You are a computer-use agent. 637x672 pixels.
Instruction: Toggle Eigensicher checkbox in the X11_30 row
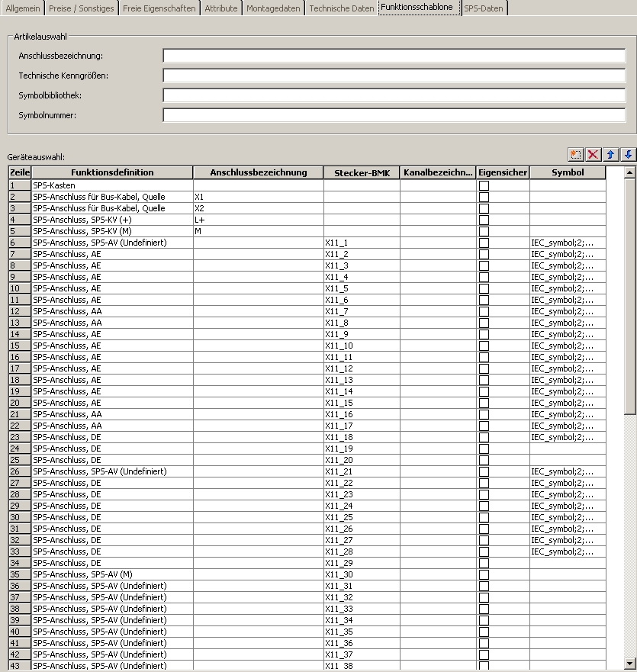tap(484, 574)
